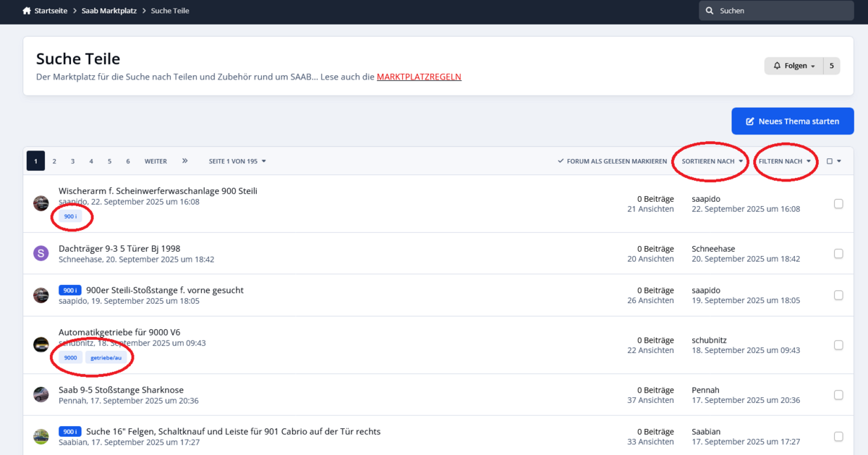Image resolution: width=868 pixels, height=455 pixels.
Task: Open thread Suche 16" Felgen, Schaltknauf und Leiste
Action: 233,431
